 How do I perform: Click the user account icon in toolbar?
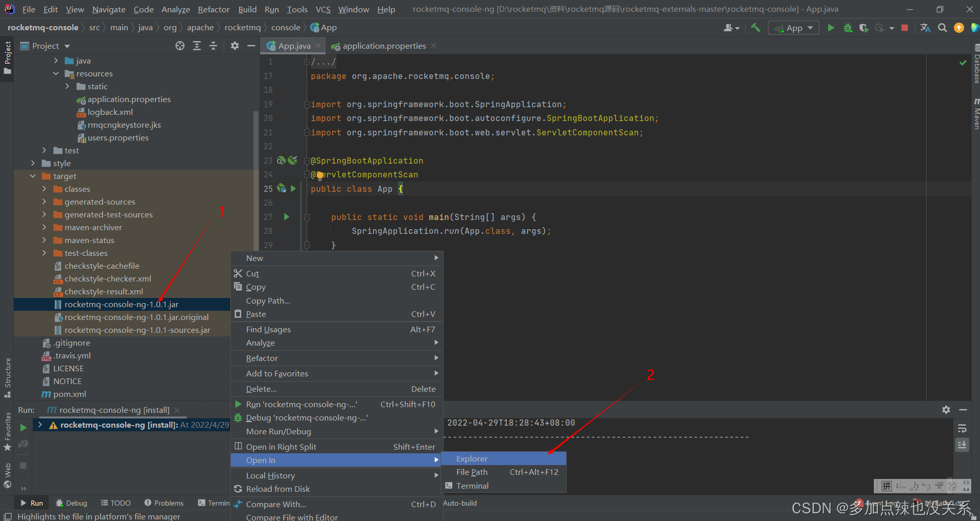(731, 28)
